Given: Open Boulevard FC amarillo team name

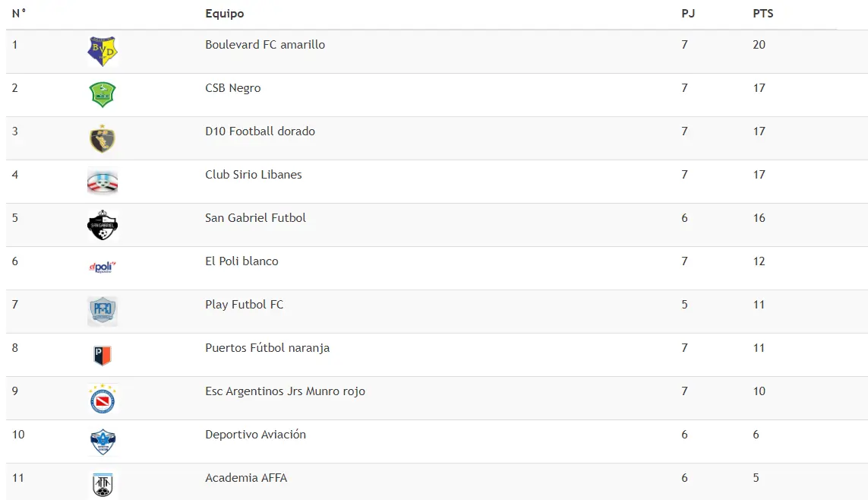Looking at the screenshot, I should point(265,44).
